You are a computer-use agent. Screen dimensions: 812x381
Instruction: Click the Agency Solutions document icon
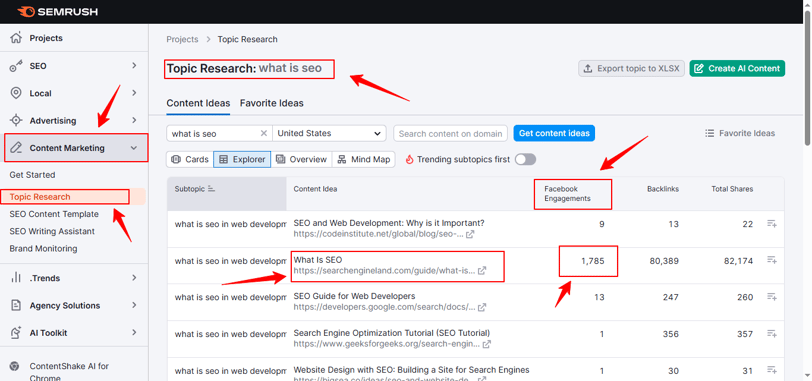coord(17,305)
